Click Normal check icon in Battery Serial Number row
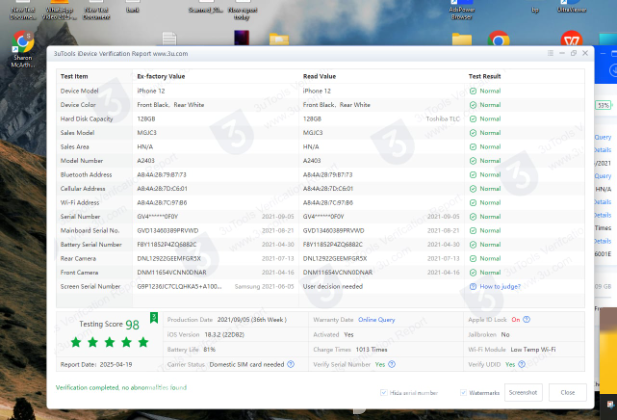Viewport: 617px width, 420px height. coord(473,244)
